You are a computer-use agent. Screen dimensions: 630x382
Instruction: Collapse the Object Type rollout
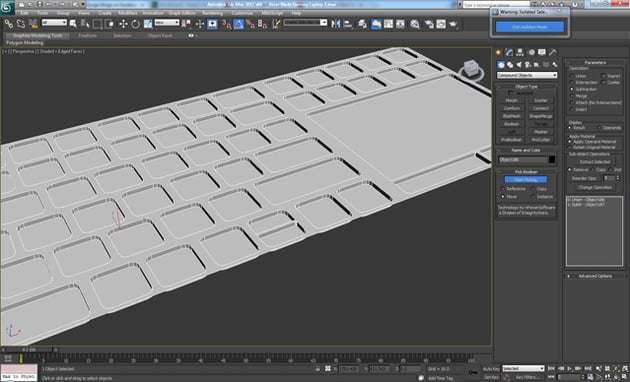click(x=526, y=86)
